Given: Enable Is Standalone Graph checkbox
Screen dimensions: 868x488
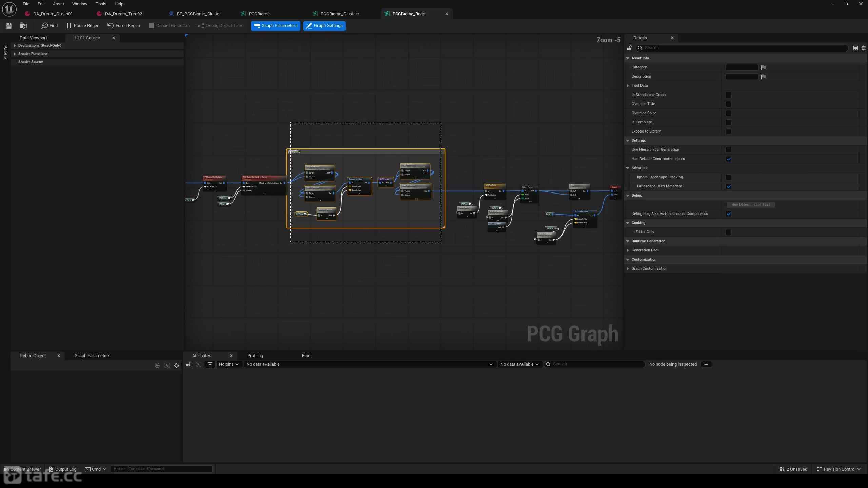Looking at the screenshot, I should click(x=728, y=95).
